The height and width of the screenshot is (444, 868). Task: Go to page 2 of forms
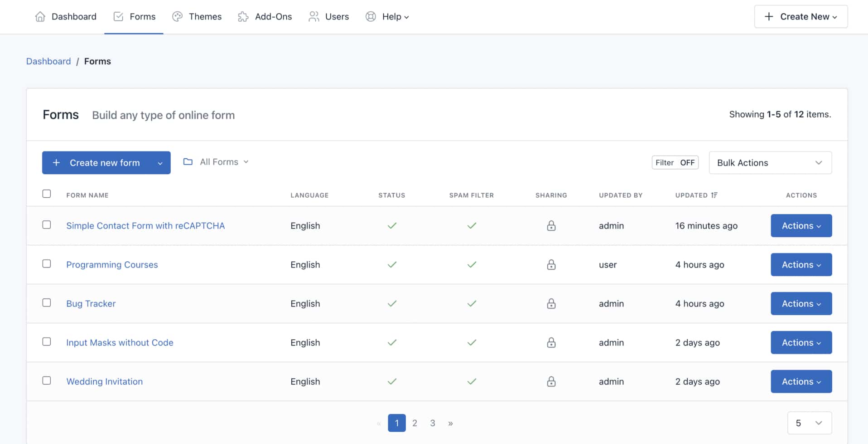tap(415, 423)
